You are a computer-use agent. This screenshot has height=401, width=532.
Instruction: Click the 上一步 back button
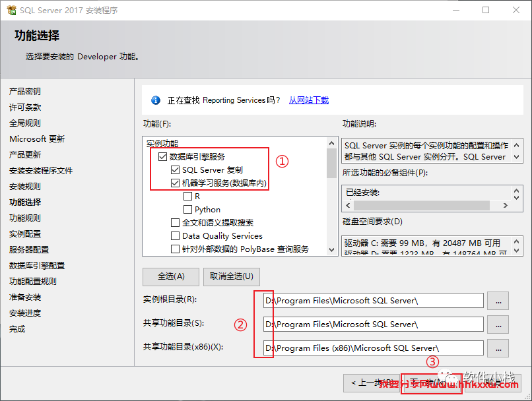372,383
